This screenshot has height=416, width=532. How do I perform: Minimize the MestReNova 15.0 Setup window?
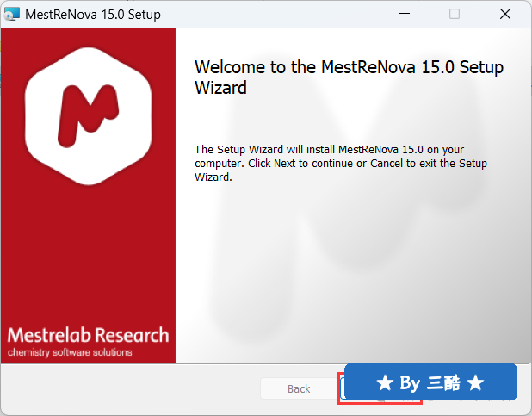405,14
